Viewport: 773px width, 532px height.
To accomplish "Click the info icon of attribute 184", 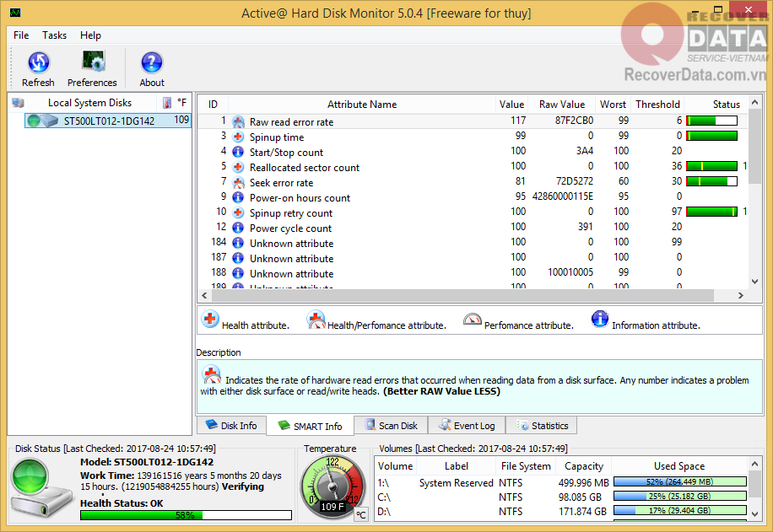I will point(238,244).
